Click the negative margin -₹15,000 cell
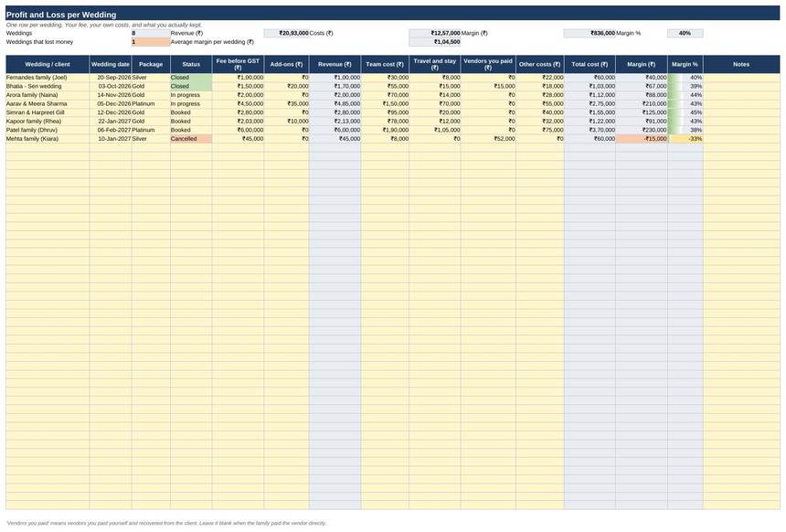Screen dimensions: 786x532 (642, 138)
